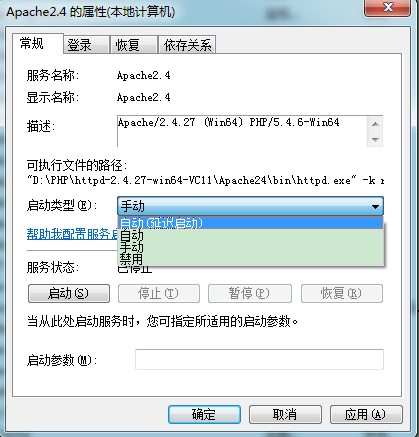The image size is (419, 437).
Task: Collapse the 启动类型 dropdown arrow
Action: [375, 207]
